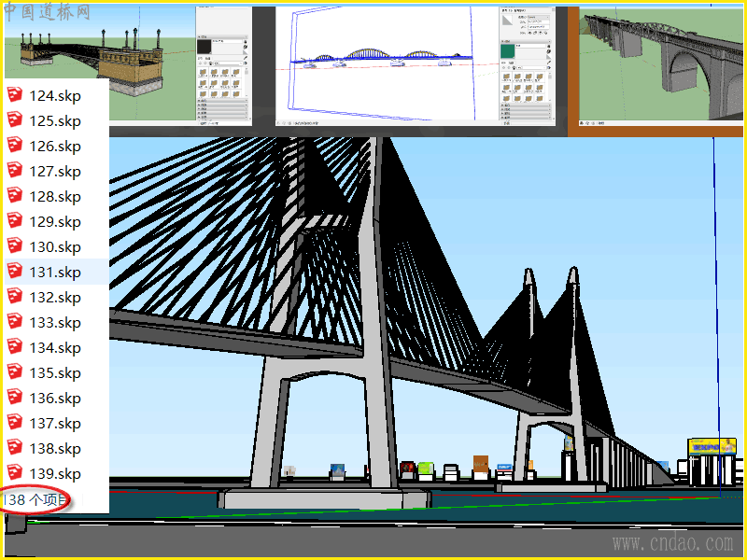The height and width of the screenshot is (560, 747).
Task: Select the file named 125.skp
Action: pyautogui.click(x=55, y=121)
